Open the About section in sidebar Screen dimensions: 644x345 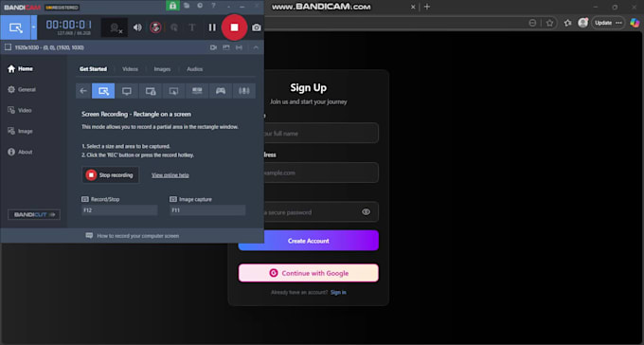[20, 152]
